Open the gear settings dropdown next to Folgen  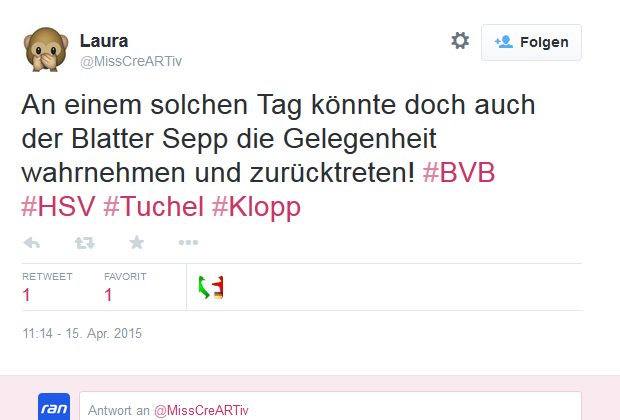tap(460, 41)
